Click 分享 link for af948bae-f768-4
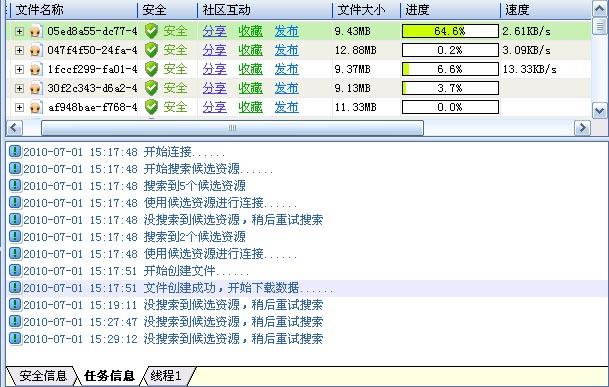The width and height of the screenshot is (609, 387). pyautogui.click(x=214, y=107)
